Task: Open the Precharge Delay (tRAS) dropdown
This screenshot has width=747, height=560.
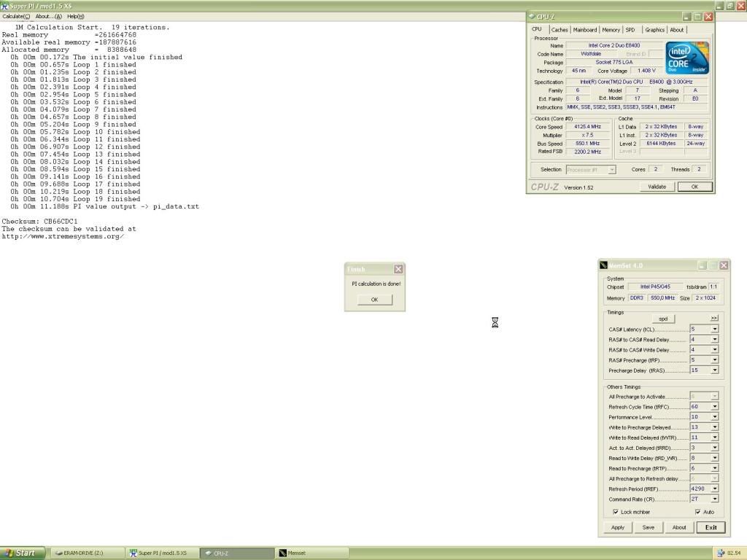Action: point(715,370)
